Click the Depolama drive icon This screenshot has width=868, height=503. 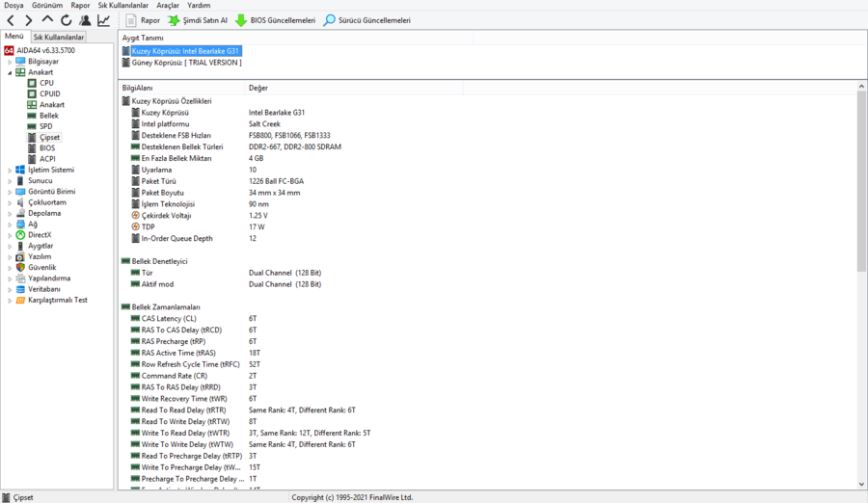tap(20, 213)
